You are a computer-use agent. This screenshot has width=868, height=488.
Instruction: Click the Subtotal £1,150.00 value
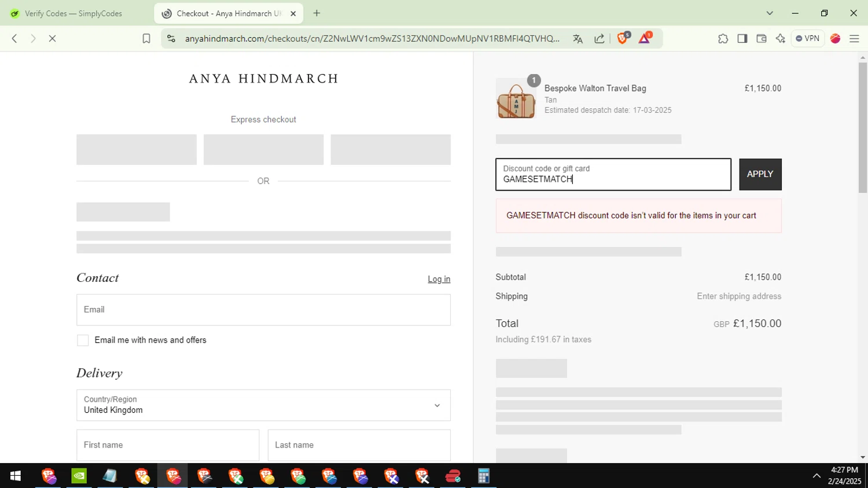click(763, 277)
